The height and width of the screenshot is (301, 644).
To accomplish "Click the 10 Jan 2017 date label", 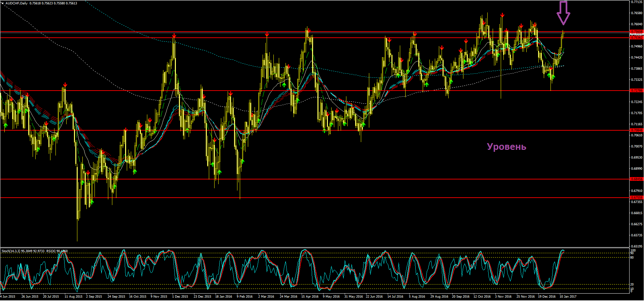I will coord(568,297).
